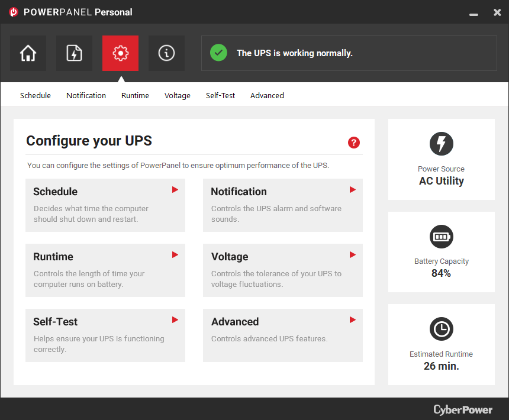Click 'Decides what time the computer' description
Viewport: 509px width, 420px height.
(91, 214)
